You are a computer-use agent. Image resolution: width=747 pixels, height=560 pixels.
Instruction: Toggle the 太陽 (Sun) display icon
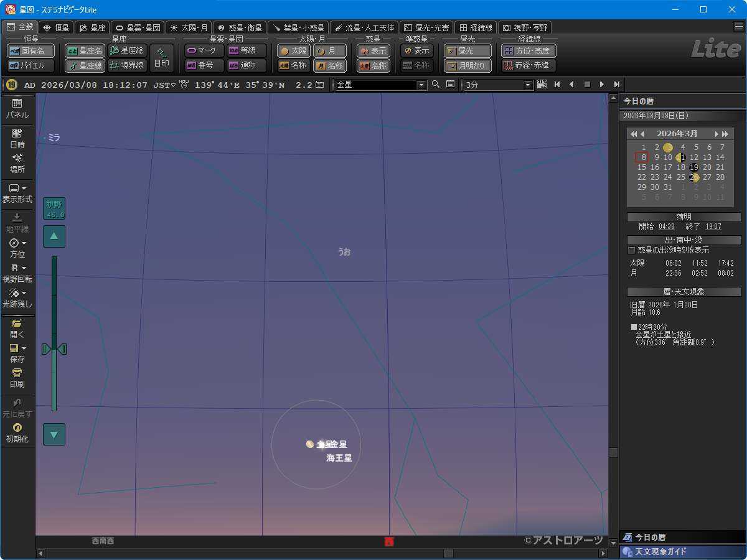pos(293,50)
